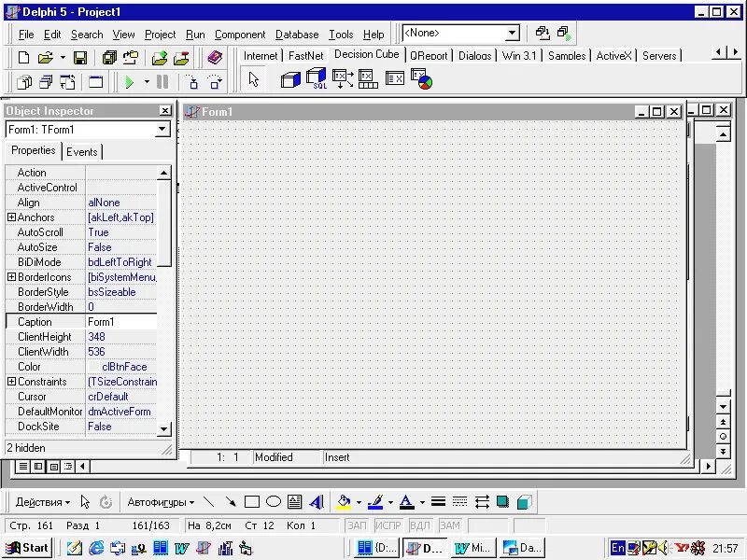The image size is (747, 560).
Task: Click Internet Explorer quick launch icon
Action: click(x=96, y=548)
